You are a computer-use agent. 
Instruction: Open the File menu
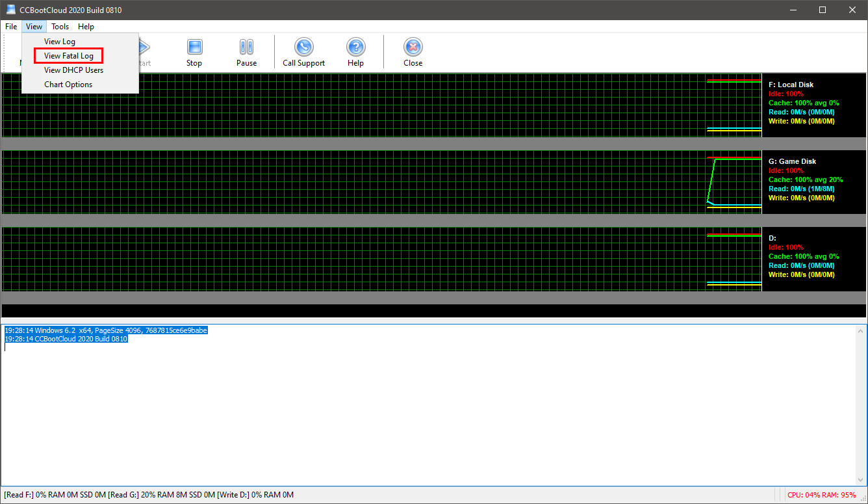[11, 27]
